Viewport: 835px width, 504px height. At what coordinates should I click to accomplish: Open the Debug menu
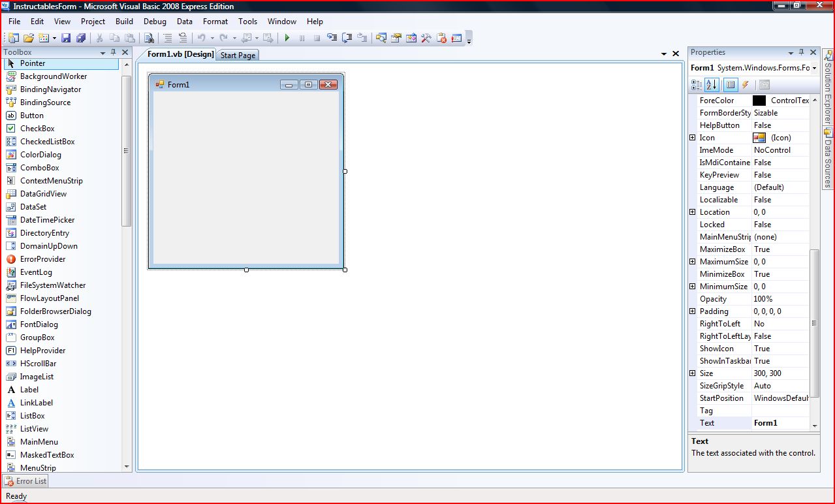(x=155, y=21)
